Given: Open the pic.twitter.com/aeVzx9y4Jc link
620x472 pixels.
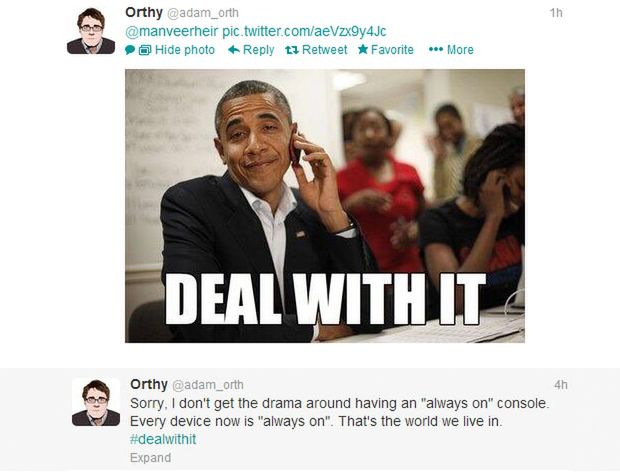Looking at the screenshot, I should tap(304, 31).
